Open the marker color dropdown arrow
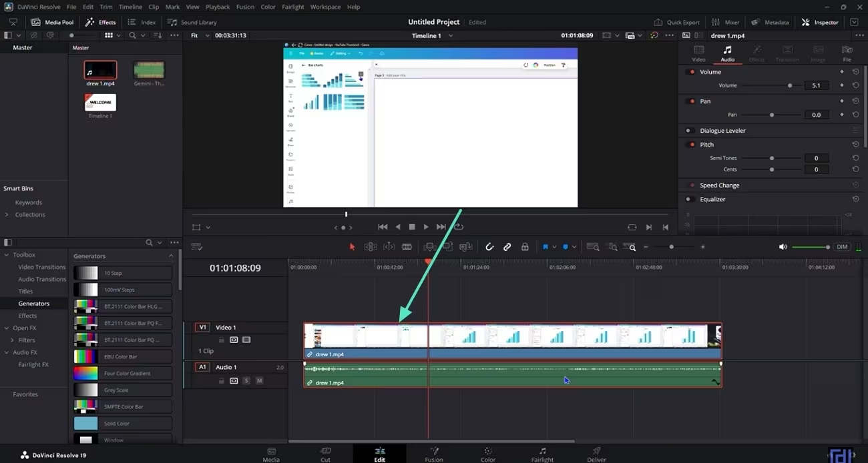Viewport: 868px width, 463px height. point(574,247)
